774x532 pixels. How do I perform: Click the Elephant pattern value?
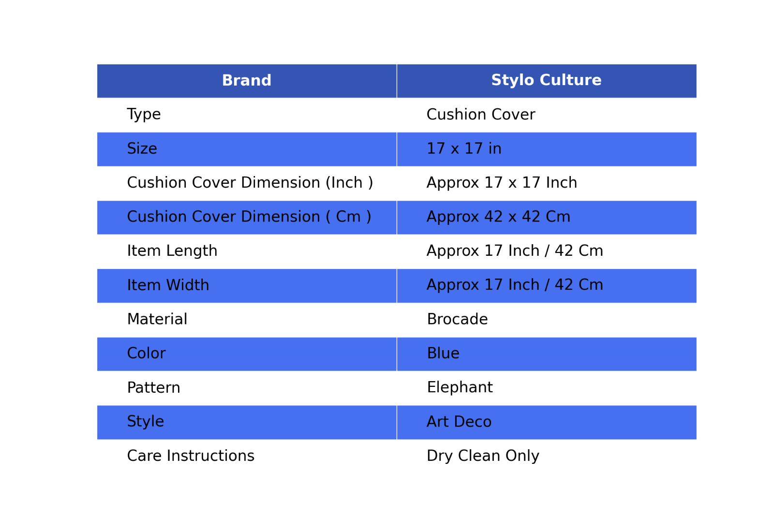(460, 388)
